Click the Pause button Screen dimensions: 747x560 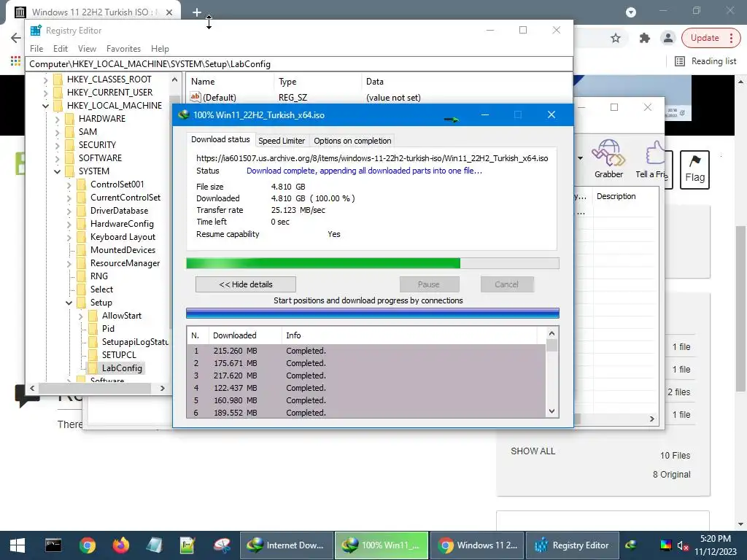pos(429,284)
